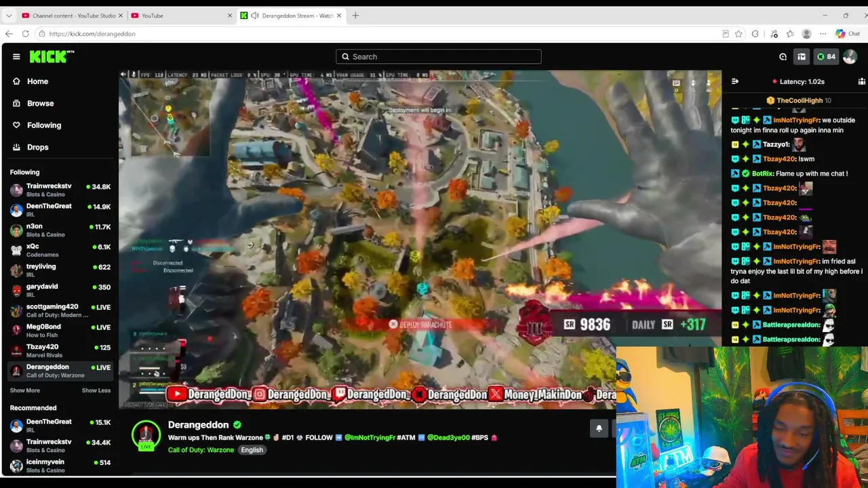Open the Meg0Bond channel
This screenshot has height=488, width=868.
point(60,330)
